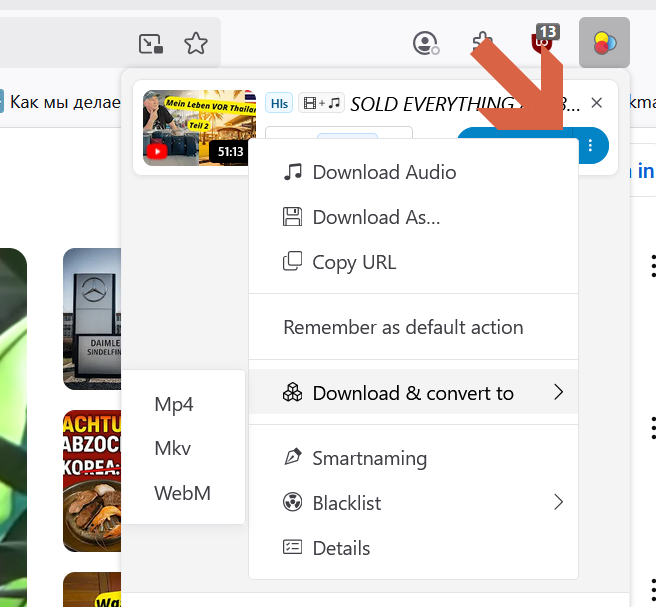Viewport: 656px width, 607px height.
Task: Pick WebM as conversion format
Action: coord(182,492)
